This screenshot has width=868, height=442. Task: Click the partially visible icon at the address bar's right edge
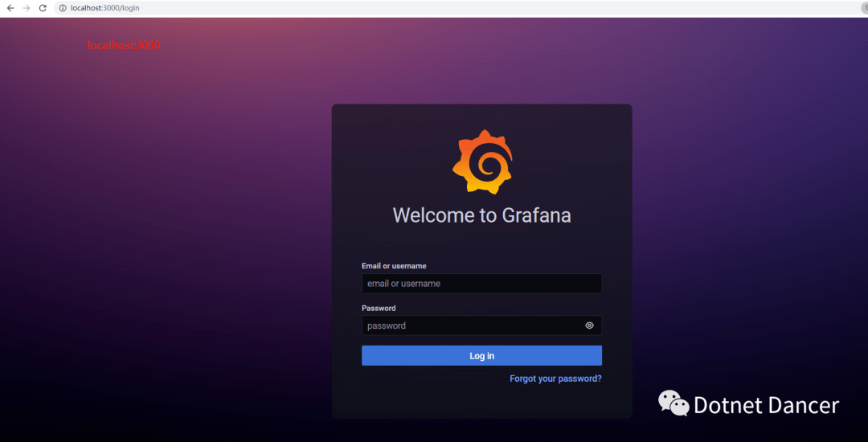tap(865, 8)
